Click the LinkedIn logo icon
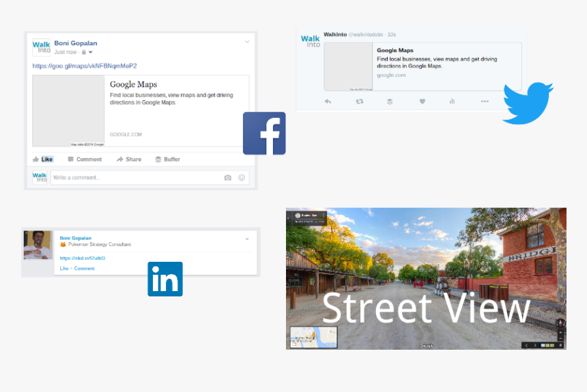Screen dimensions: 587x392 165,279
